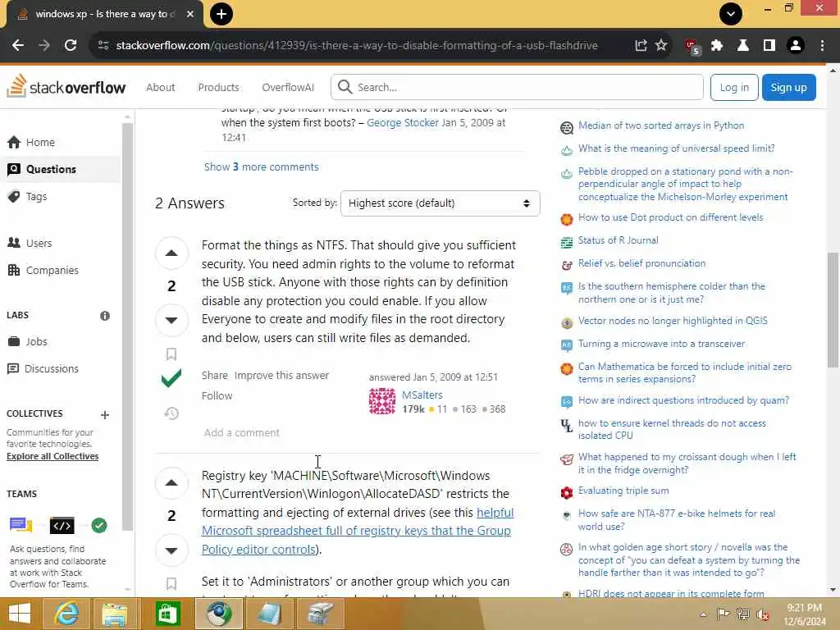The image size is (840, 630).
Task: Open tab search dropdown arrow
Action: pyautogui.click(x=731, y=14)
